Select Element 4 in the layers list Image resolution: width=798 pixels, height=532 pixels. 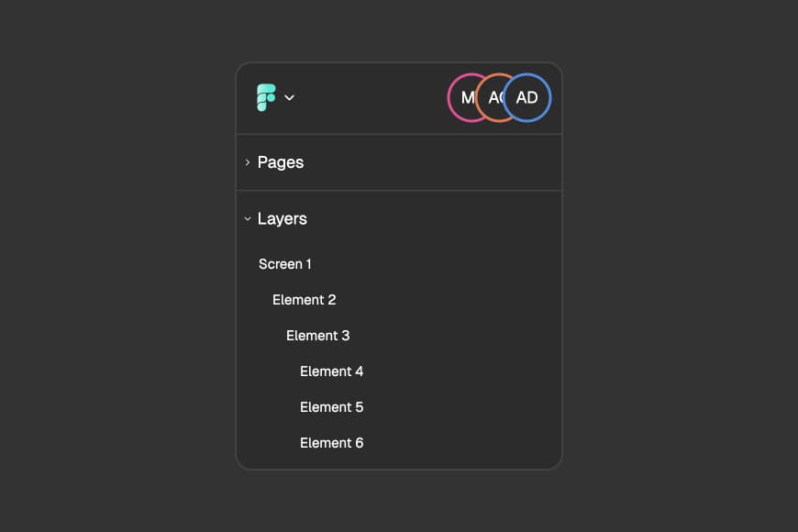(332, 371)
